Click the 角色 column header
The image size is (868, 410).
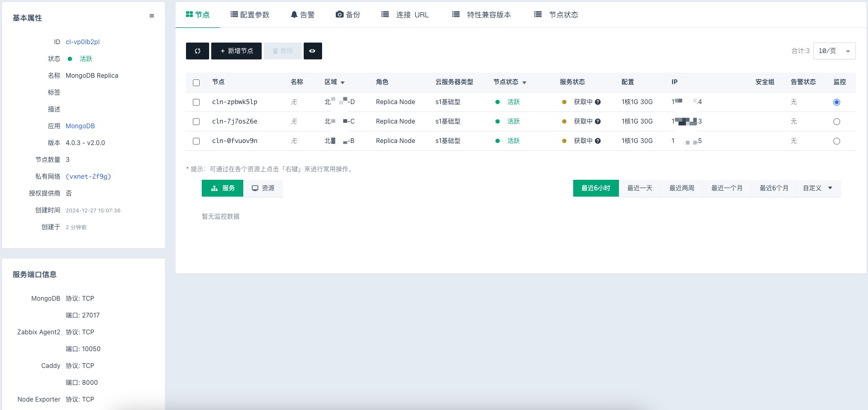point(382,82)
